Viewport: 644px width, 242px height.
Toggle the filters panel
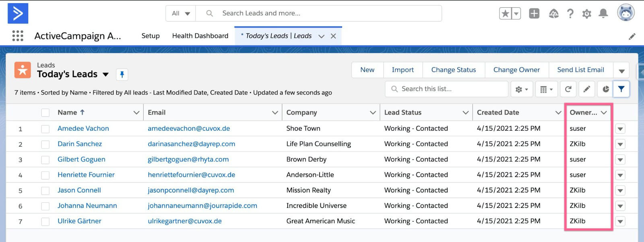[621, 89]
